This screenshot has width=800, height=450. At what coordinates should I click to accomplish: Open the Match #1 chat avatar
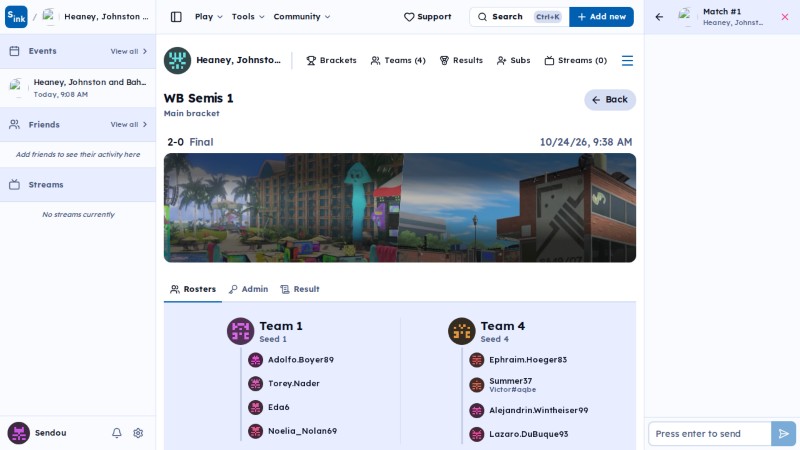pyautogui.click(x=686, y=17)
